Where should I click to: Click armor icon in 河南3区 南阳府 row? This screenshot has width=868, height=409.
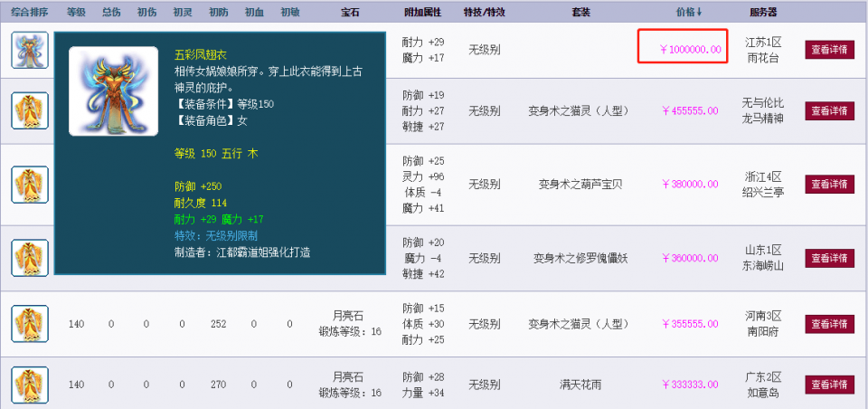click(x=30, y=324)
